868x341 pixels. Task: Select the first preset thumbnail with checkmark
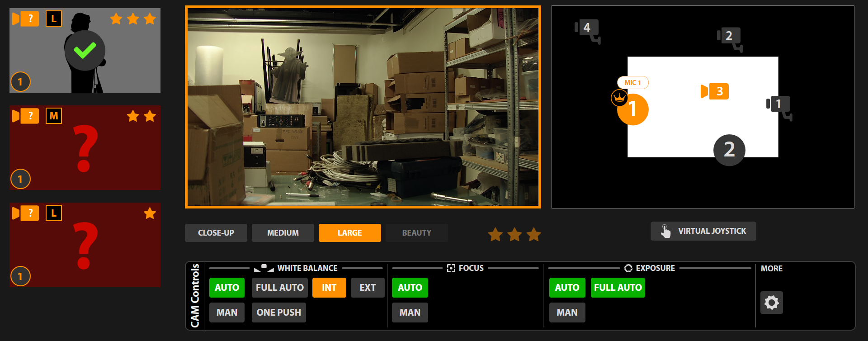point(85,51)
